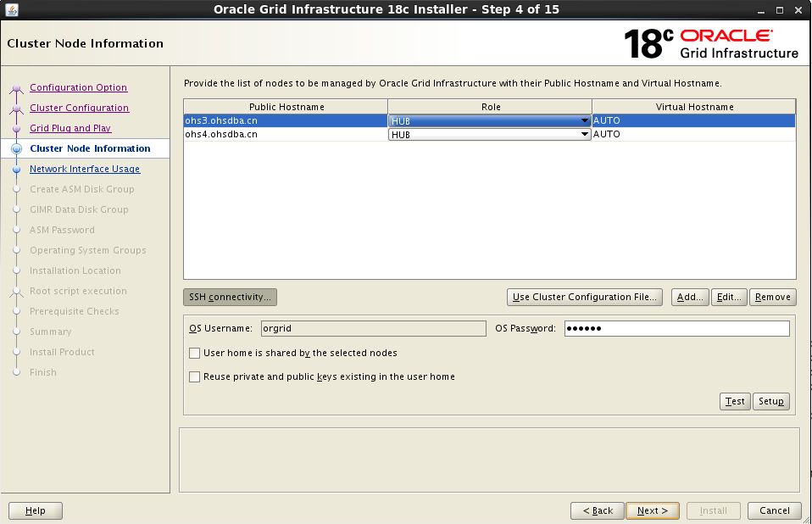Screen dimensions: 812x524
Task: Click the OS Username field
Action: (374, 328)
